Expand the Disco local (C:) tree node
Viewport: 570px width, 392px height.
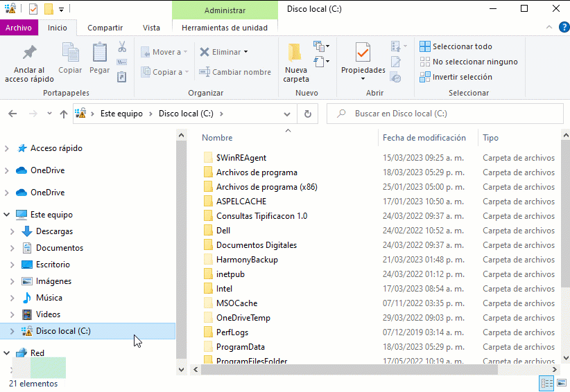(12, 331)
